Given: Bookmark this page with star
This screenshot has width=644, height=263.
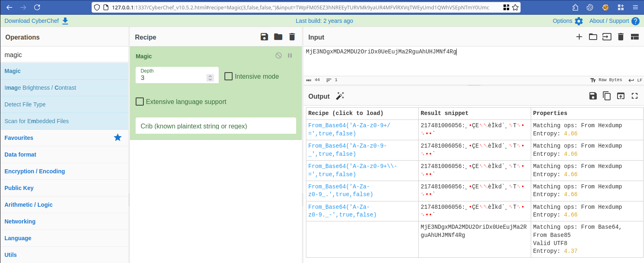Looking at the screenshot, I should point(515,7).
